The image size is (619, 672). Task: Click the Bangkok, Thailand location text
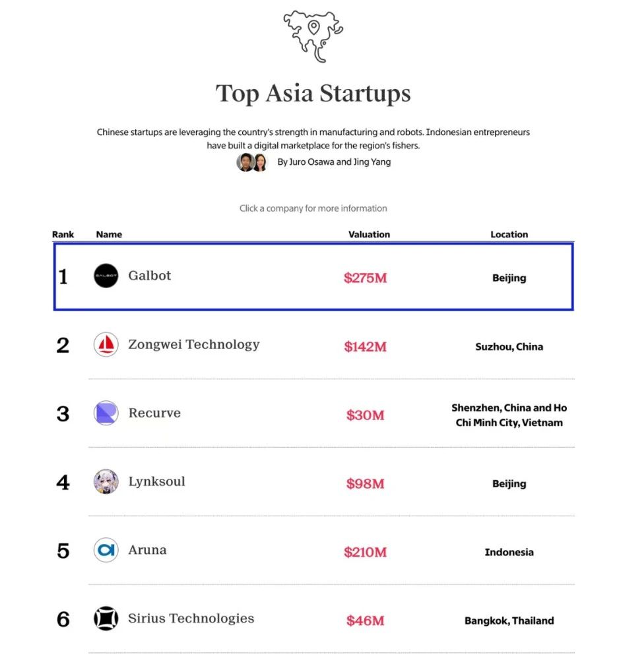click(509, 621)
